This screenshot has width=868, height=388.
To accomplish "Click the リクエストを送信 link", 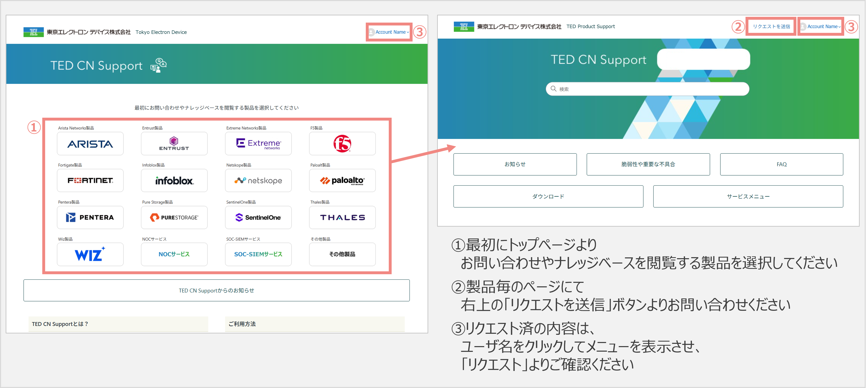I will (x=771, y=26).
